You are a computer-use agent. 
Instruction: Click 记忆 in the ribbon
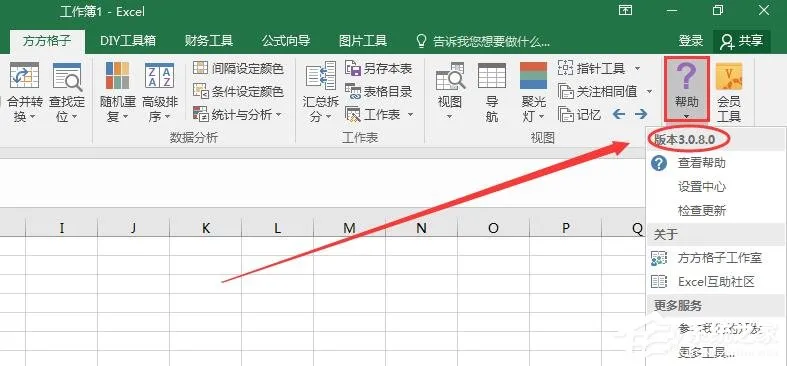coord(580,114)
